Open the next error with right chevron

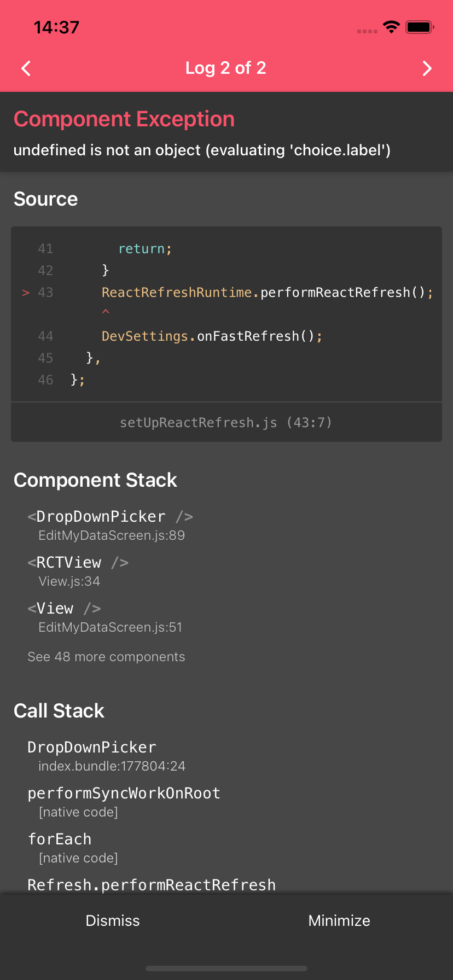click(427, 68)
